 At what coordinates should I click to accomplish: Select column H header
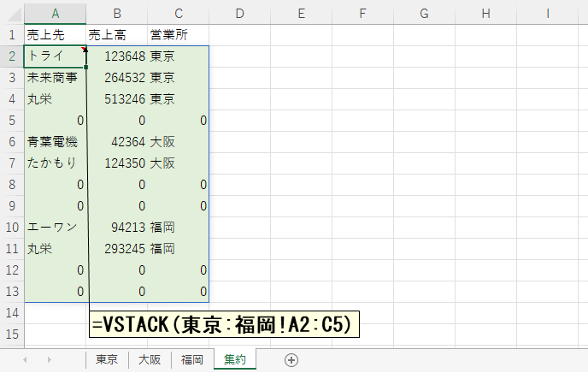click(486, 14)
